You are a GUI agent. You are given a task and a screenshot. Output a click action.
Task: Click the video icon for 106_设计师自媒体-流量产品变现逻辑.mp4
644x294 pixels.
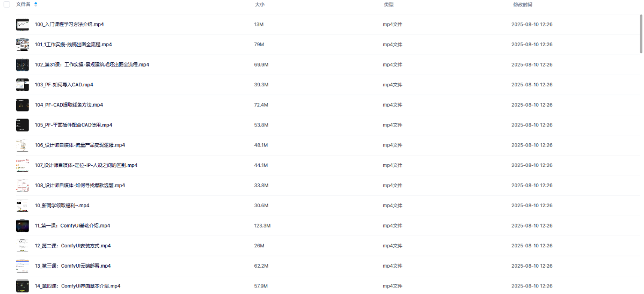pos(23,145)
